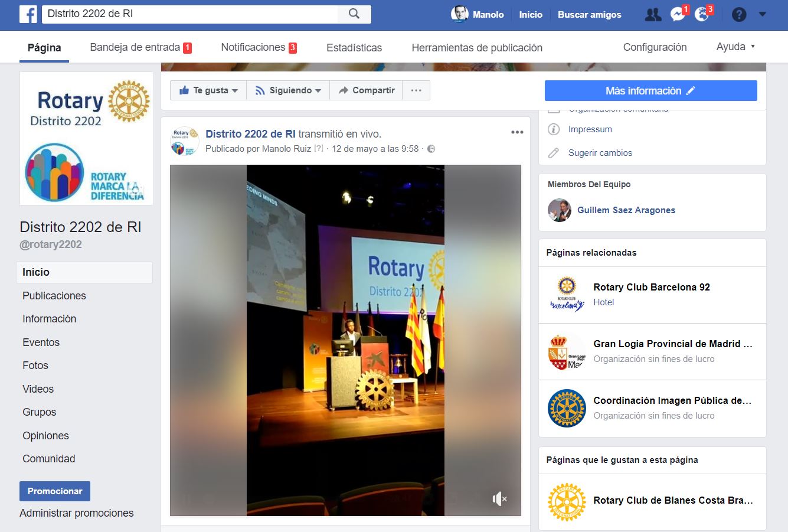Play the live video of the Rotary stage
Image resolution: width=788 pixels, height=532 pixels.
345,340
